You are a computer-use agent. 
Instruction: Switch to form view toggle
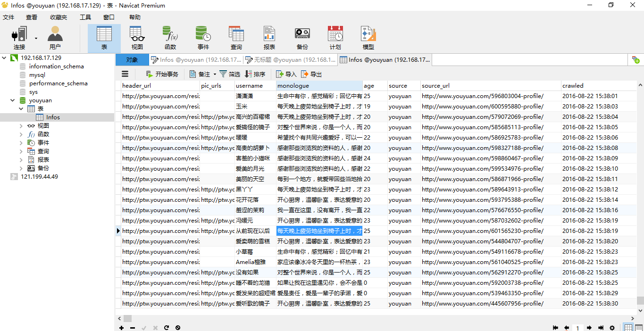638,328
